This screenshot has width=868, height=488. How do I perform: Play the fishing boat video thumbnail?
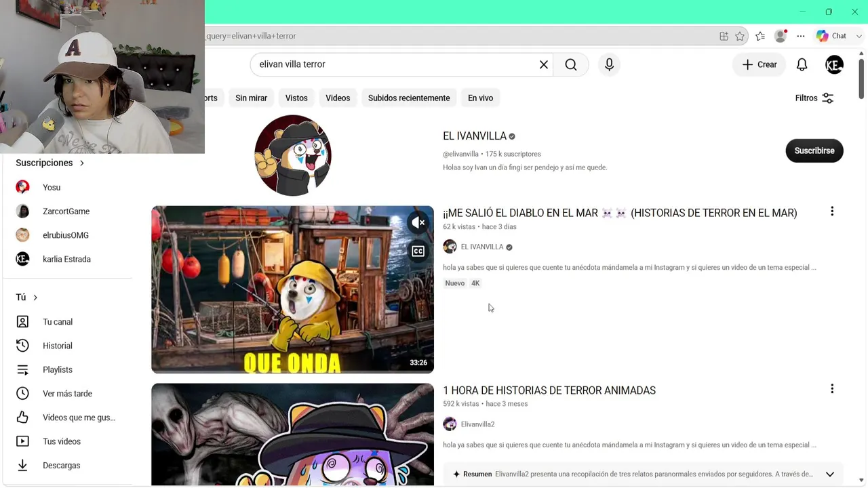point(292,289)
